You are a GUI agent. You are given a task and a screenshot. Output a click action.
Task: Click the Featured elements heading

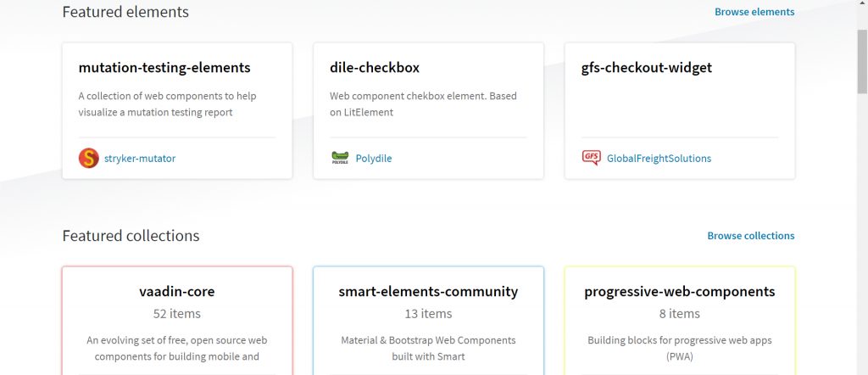click(125, 12)
